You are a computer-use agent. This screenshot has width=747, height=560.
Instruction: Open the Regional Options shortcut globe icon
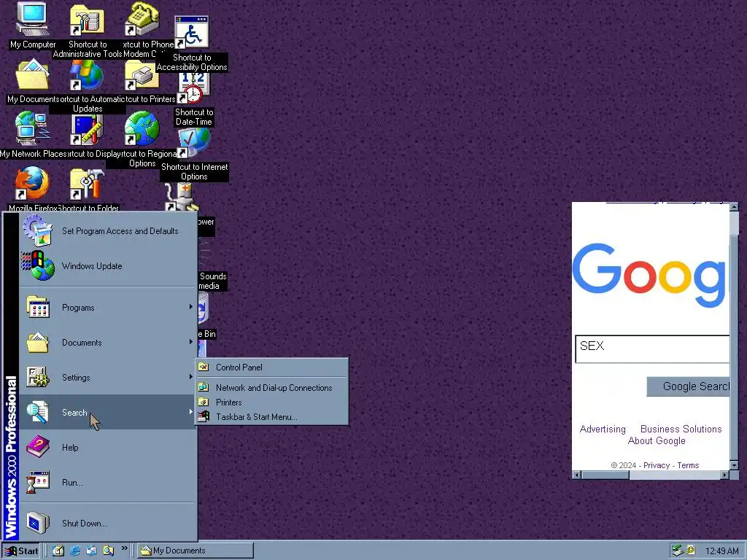[142, 128]
